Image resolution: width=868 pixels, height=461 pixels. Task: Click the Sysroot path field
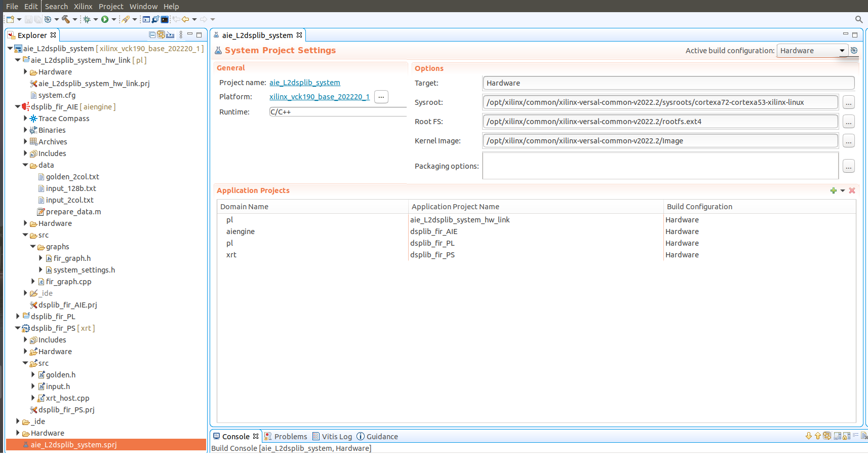coord(660,102)
